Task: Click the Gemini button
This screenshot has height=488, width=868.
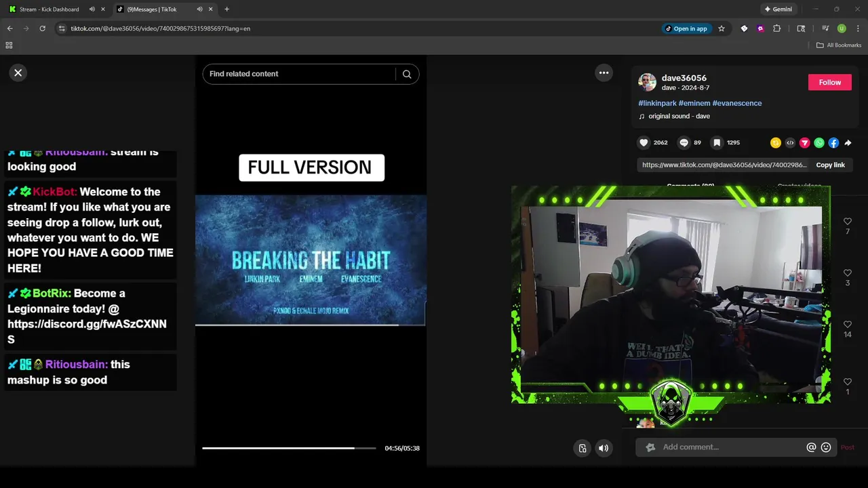Action: point(777,9)
